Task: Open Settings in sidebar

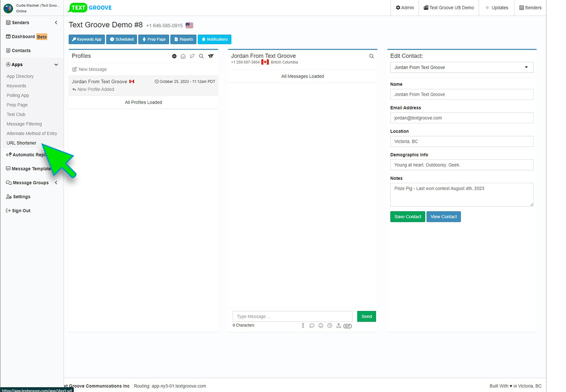Action: pos(18,197)
